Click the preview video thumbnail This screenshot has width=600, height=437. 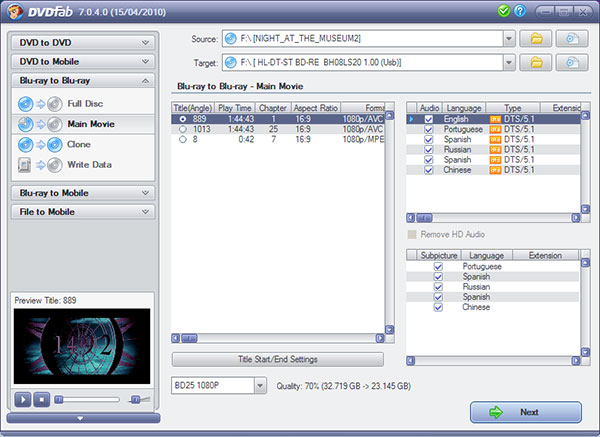[82, 346]
